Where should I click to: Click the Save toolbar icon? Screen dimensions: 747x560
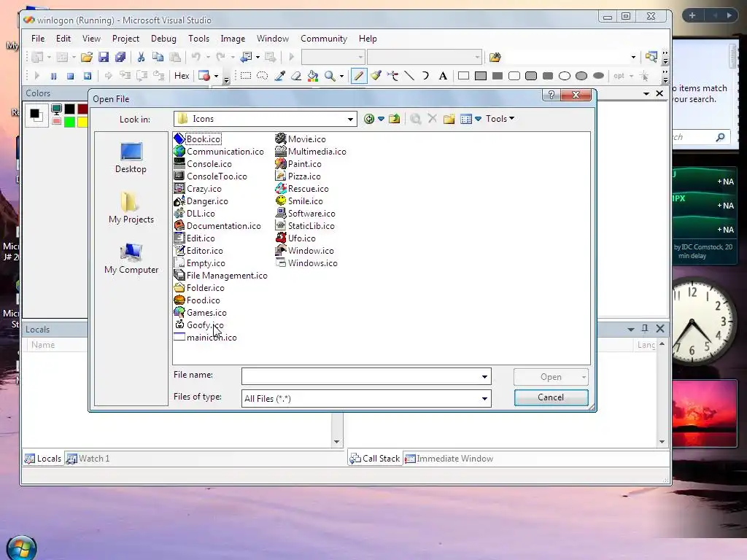[104, 57]
